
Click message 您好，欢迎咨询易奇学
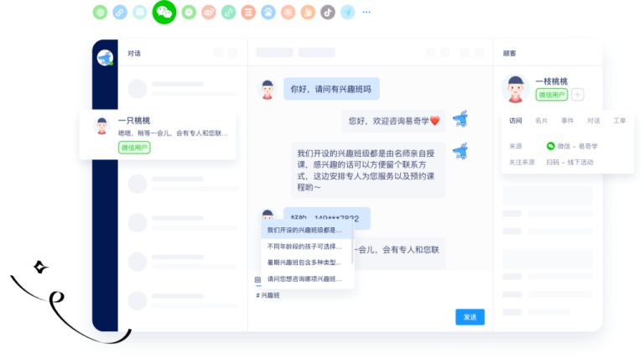click(x=393, y=121)
